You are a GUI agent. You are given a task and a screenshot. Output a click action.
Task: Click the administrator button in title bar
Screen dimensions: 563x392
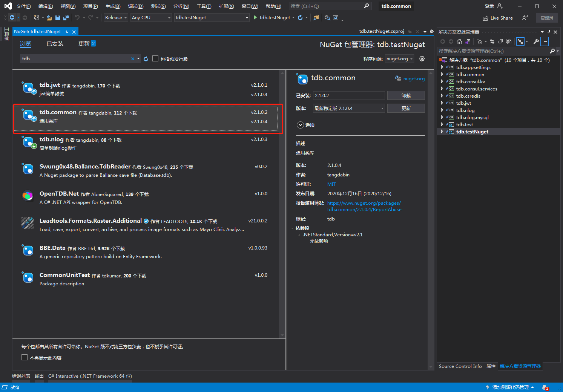coord(547,18)
